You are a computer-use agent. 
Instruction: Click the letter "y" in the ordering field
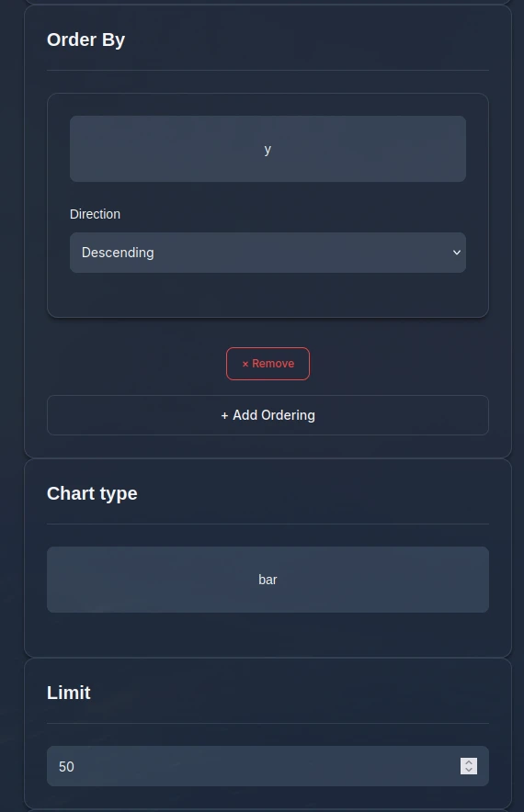(268, 150)
